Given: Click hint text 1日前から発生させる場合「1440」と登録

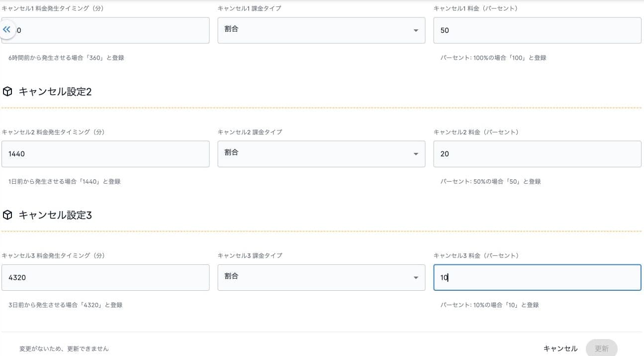Looking at the screenshot, I should point(65,181).
